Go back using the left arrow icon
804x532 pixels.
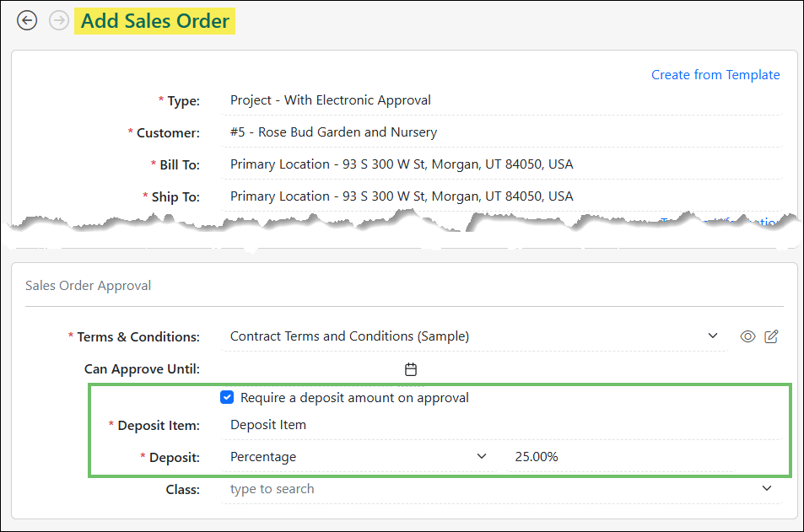point(27,20)
